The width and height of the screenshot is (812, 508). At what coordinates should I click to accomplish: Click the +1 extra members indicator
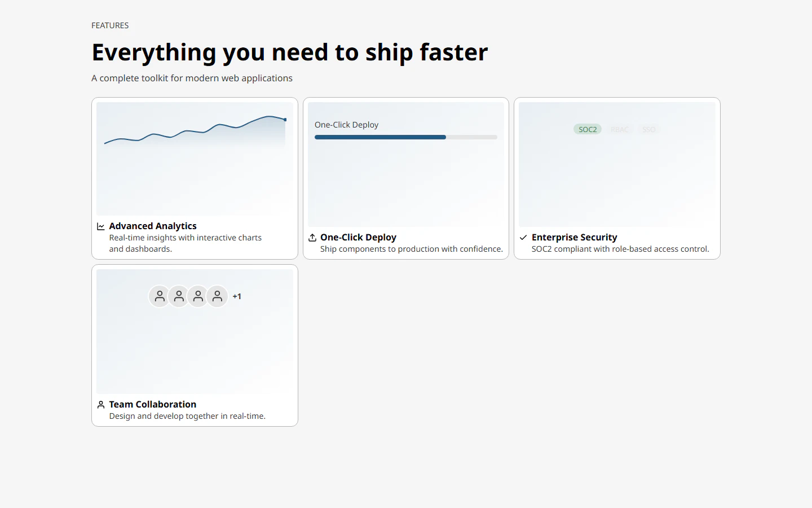pyautogui.click(x=237, y=296)
